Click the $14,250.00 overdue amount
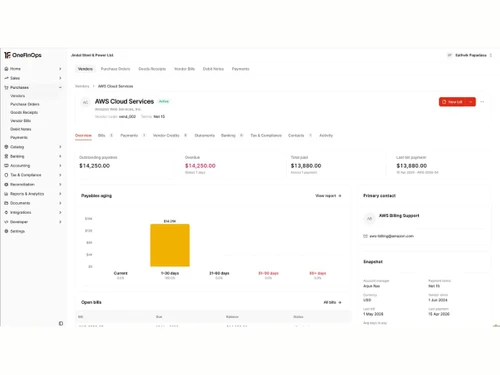Screen dimensions: 500x375 click(200, 166)
